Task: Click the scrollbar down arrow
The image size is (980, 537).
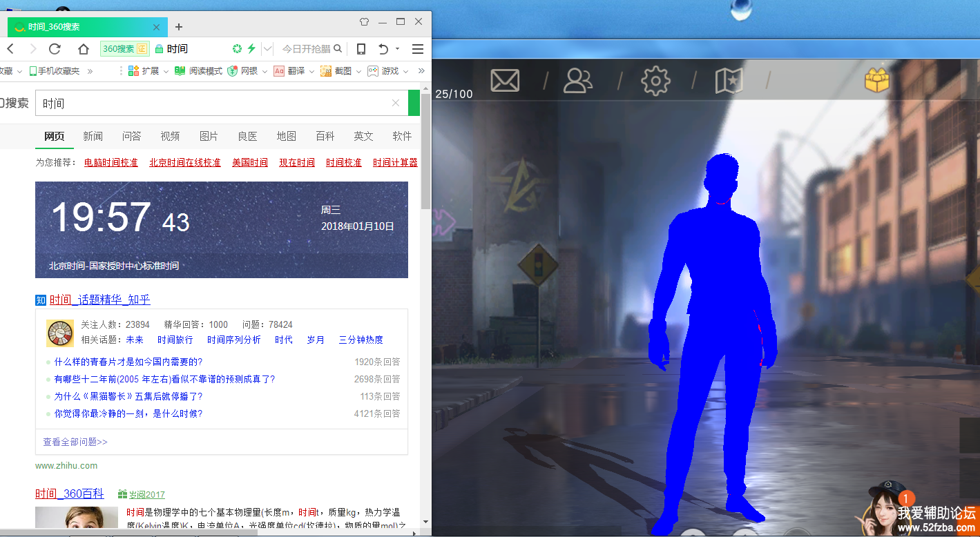Action: click(425, 522)
